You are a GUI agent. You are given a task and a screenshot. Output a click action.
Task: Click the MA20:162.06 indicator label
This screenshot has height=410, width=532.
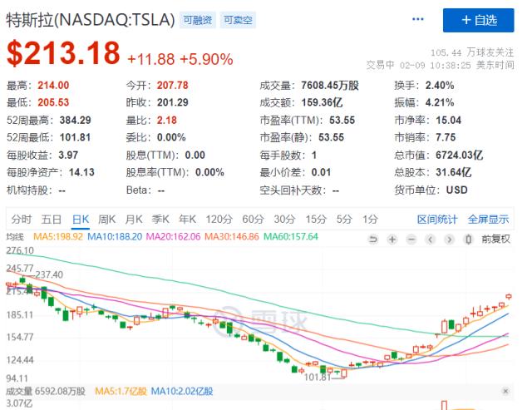pyautogui.click(x=174, y=237)
